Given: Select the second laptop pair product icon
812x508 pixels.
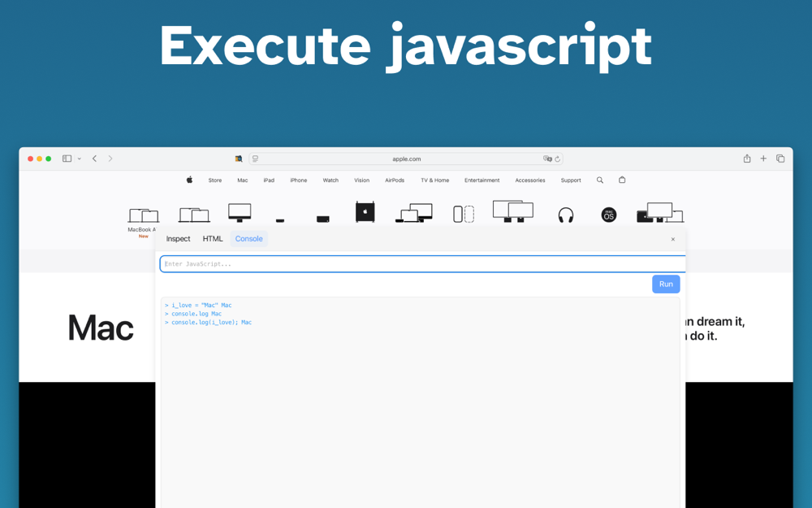Looking at the screenshot, I should coord(194,215).
